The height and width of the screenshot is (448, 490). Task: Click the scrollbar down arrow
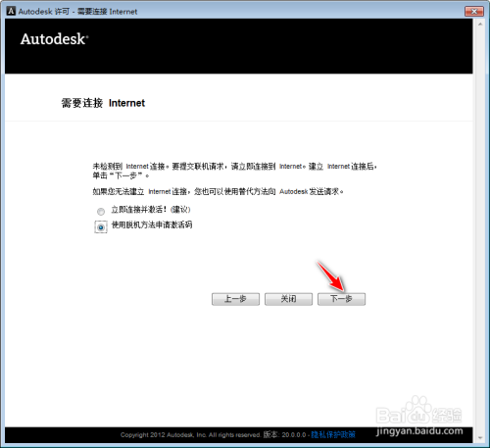[x=480, y=438]
